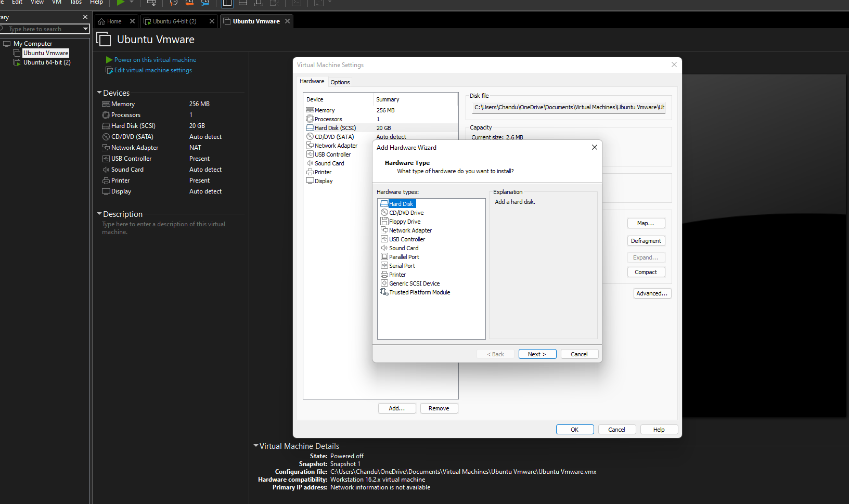The height and width of the screenshot is (504, 849).
Task: Click Display icon in Devices panel
Action: click(x=106, y=191)
